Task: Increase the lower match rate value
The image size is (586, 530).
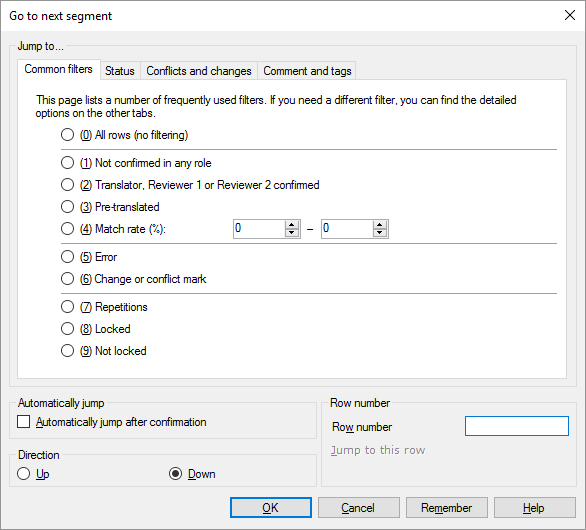Action: click(x=292, y=225)
